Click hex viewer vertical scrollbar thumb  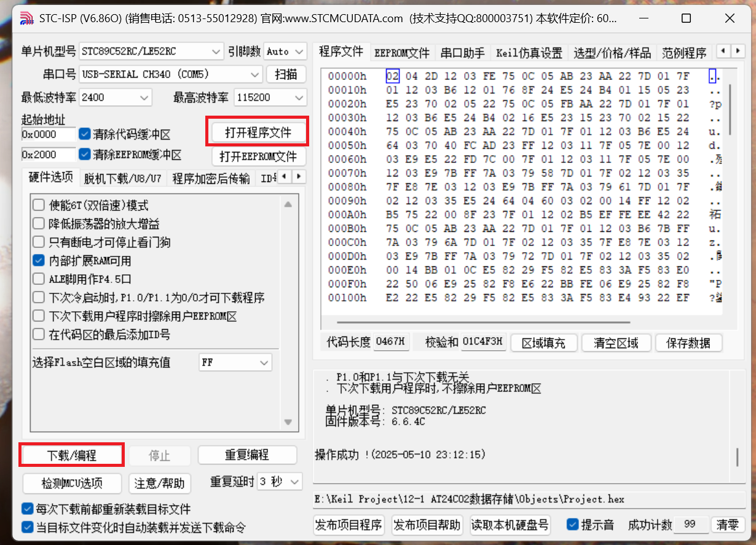click(730, 109)
